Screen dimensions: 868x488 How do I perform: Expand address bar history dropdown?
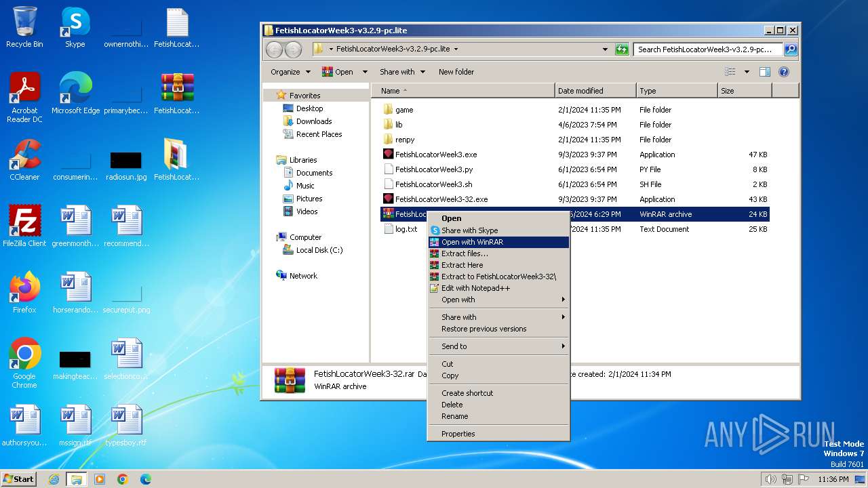point(605,49)
